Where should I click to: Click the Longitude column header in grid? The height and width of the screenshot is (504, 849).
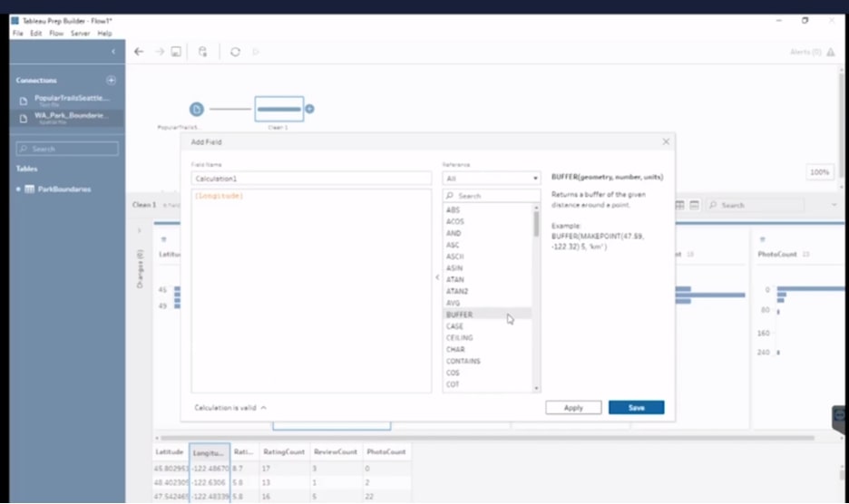tap(210, 452)
